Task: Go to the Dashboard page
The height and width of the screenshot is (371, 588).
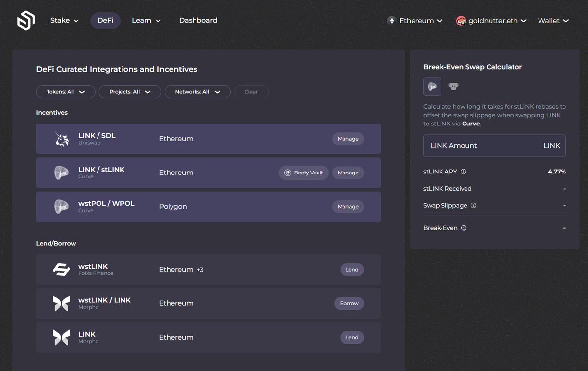Action: click(x=198, y=21)
